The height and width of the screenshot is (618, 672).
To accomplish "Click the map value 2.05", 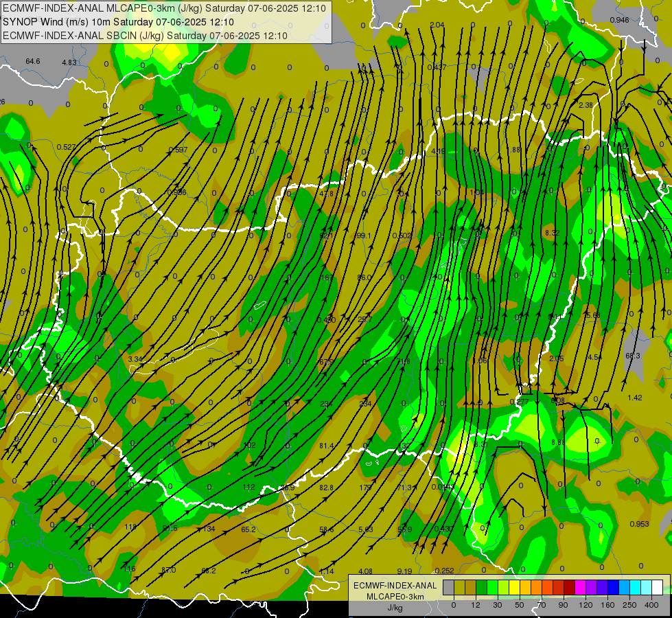I will tap(556, 358).
